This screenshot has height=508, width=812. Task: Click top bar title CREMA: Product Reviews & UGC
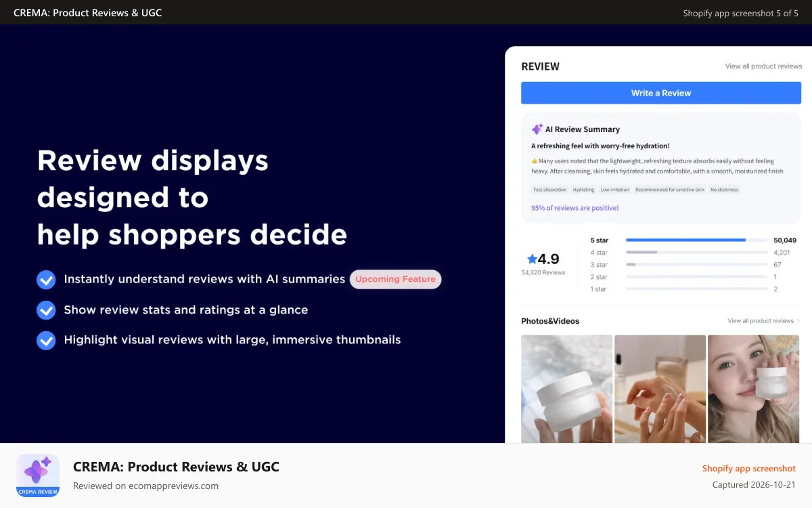tap(87, 12)
